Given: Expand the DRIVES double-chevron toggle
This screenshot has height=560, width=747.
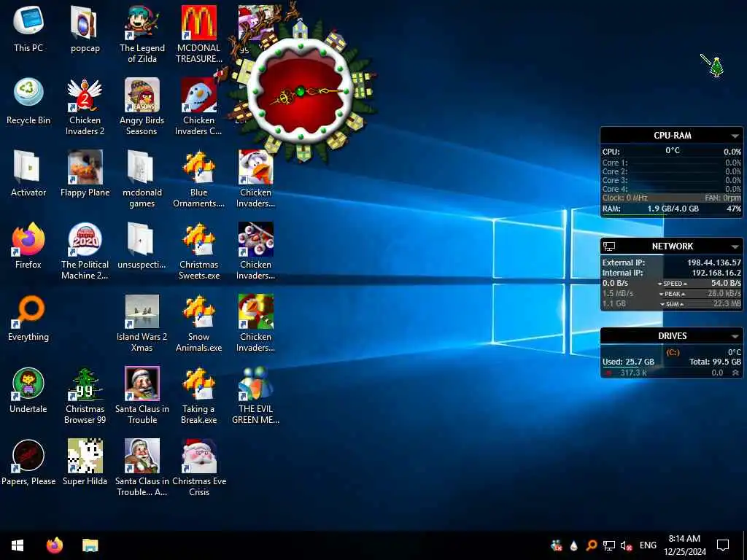Looking at the screenshot, I should (735, 373).
